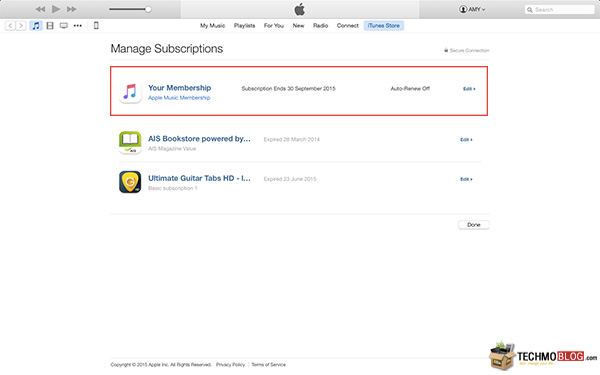Viewport: 600px width, 375px height.
Task: Open the Terms of Service link
Action: click(x=269, y=365)
